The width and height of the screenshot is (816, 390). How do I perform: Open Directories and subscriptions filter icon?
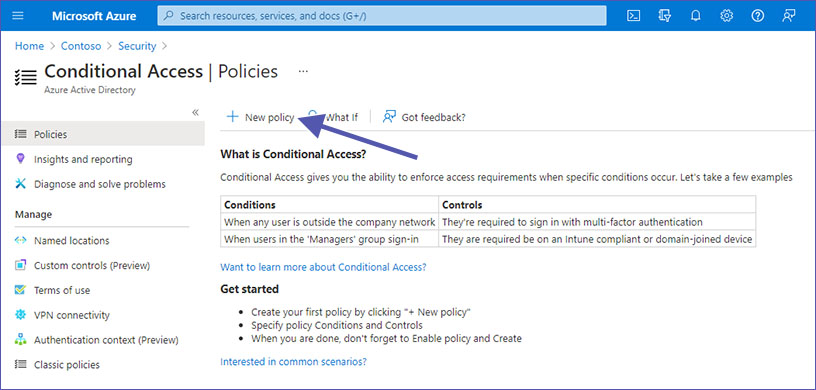point(665,16)
